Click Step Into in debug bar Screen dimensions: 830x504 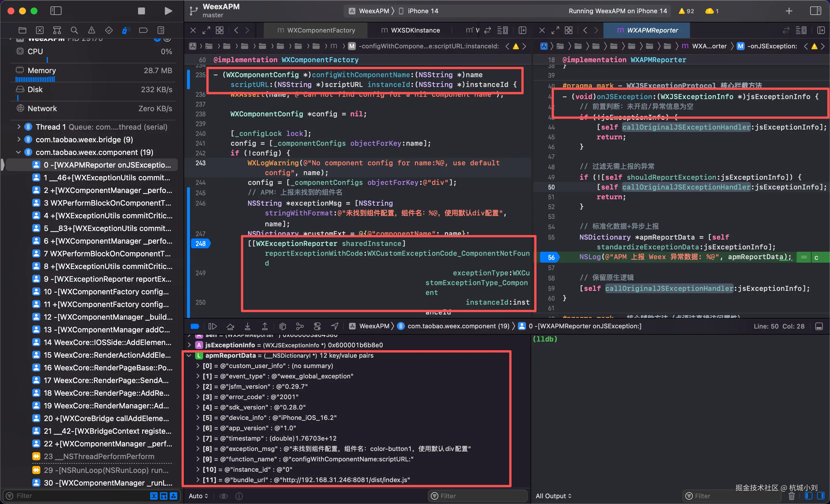[x=248, y=326]
